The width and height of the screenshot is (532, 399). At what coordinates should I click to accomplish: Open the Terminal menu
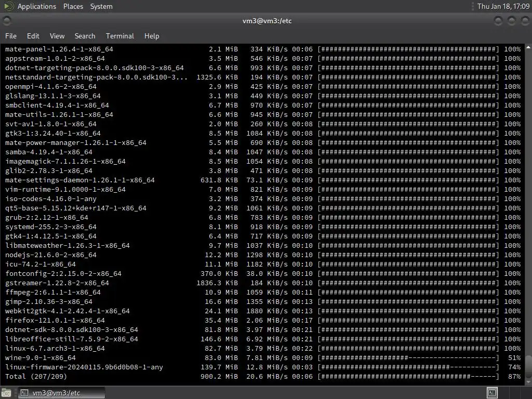click(120, 36)
